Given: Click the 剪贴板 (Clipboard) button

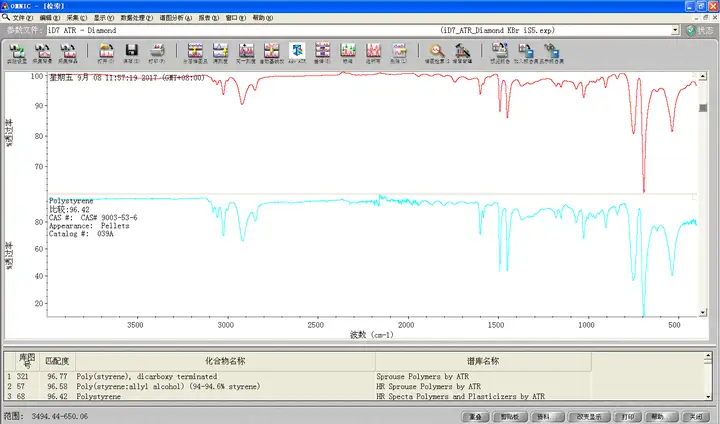Looking at the screenshot, I should click(x=510, y=417).
